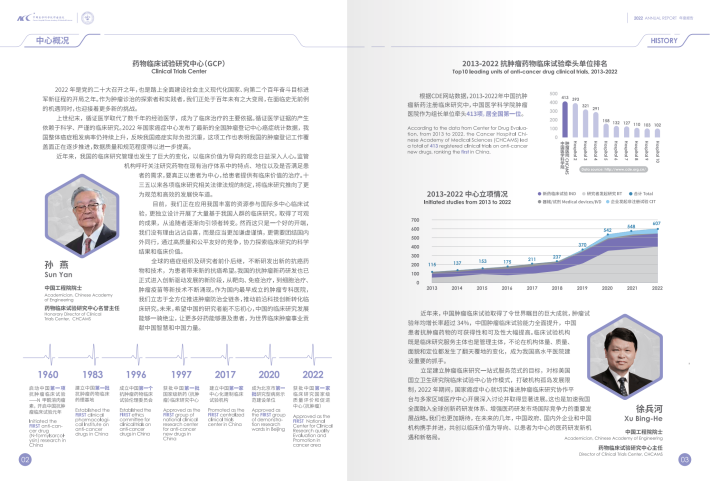Click the Top10 leading units English subtitle
The width and height of the screenshot is (710, 481).
coord(535,72)
